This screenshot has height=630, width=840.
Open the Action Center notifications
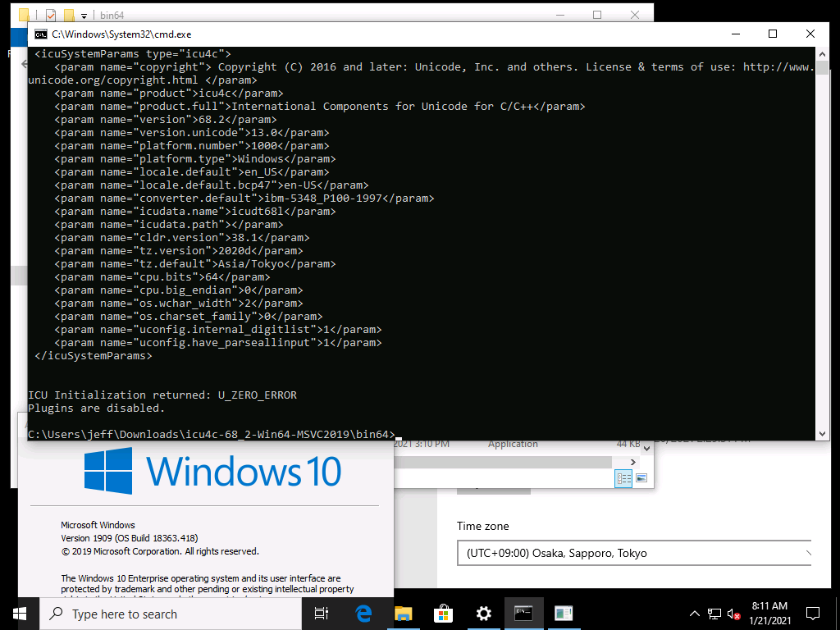[x=813, y=614]
